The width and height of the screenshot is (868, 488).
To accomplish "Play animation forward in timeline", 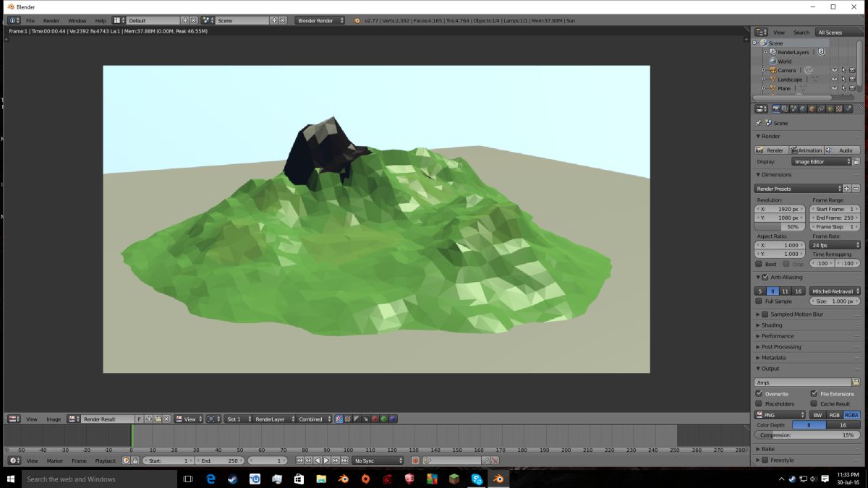I will pyautogui.click(x=326, y=461).
